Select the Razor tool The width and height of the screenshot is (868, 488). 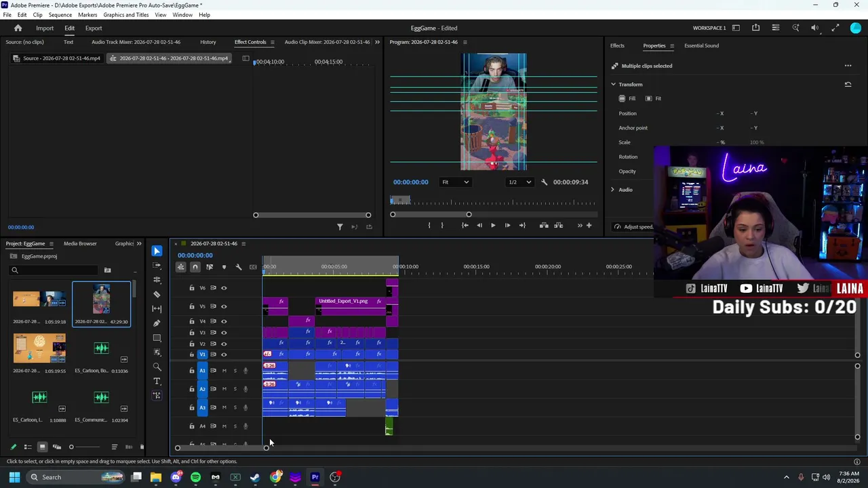click(157, 294)
